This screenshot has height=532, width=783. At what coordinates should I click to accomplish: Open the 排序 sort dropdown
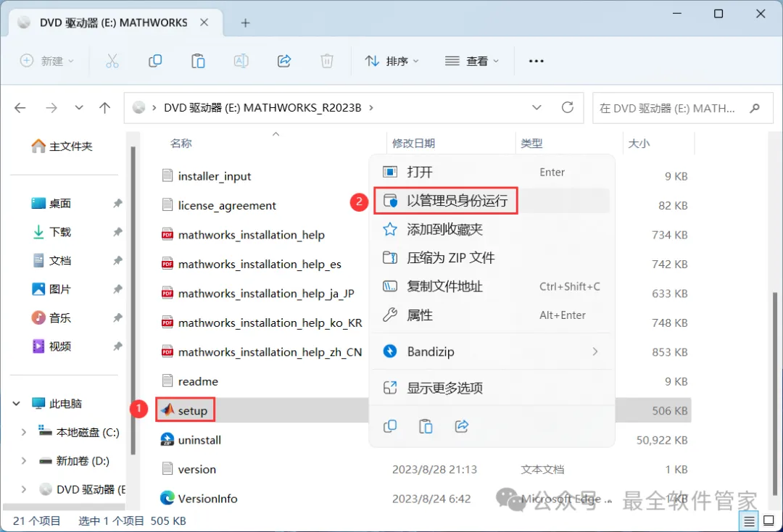(392, 61)
